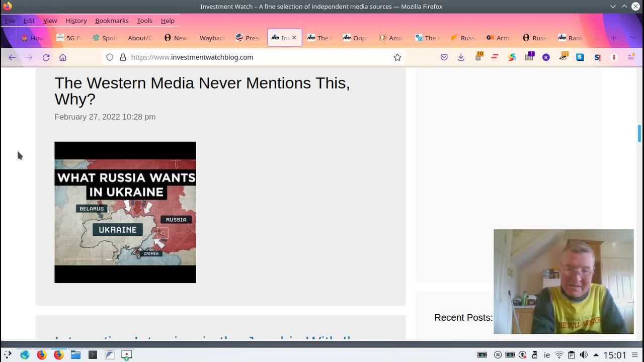Open the Firefox downloads panel
644x362 pixels.
pos(461,57)
